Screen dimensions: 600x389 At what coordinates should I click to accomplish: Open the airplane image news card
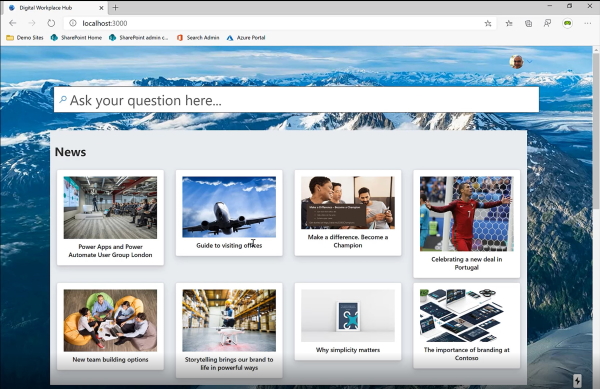click(229, 207)
